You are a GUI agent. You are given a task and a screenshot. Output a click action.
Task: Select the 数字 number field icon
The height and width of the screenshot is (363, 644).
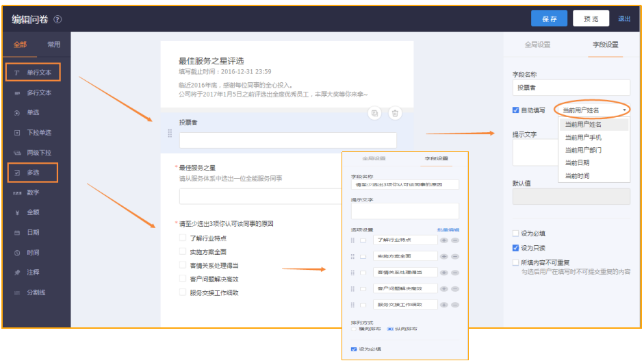coord(17,193)
